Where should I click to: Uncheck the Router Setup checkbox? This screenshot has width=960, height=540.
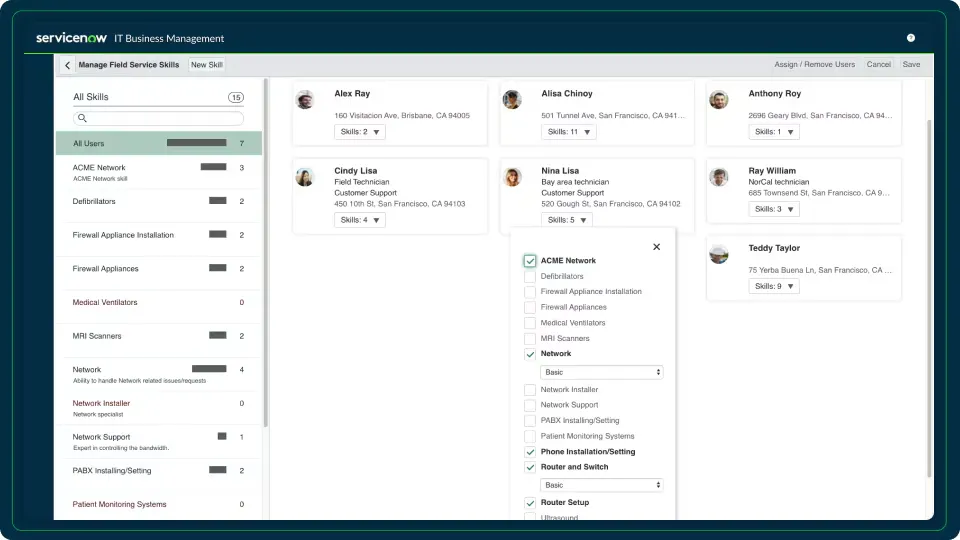(x=530, y=503)
